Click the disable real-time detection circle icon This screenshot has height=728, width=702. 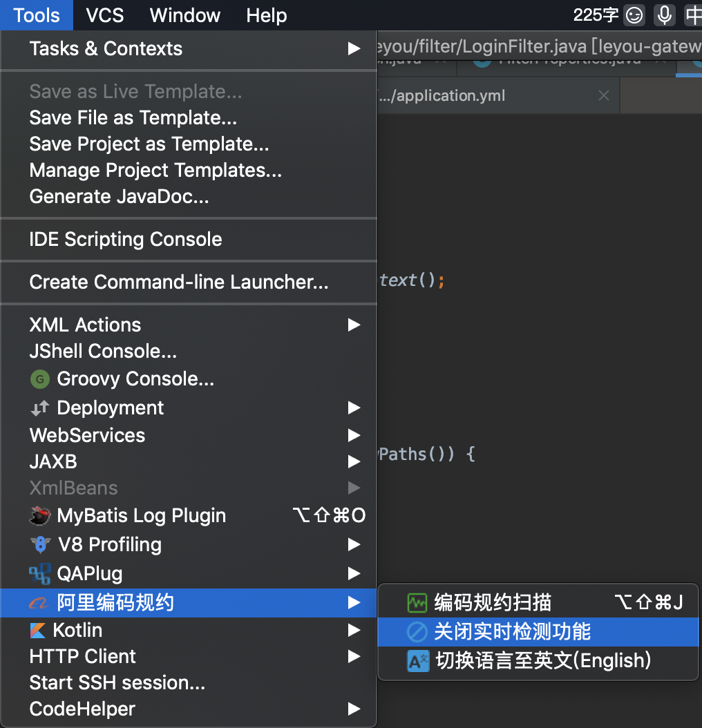tap(417, 632)
